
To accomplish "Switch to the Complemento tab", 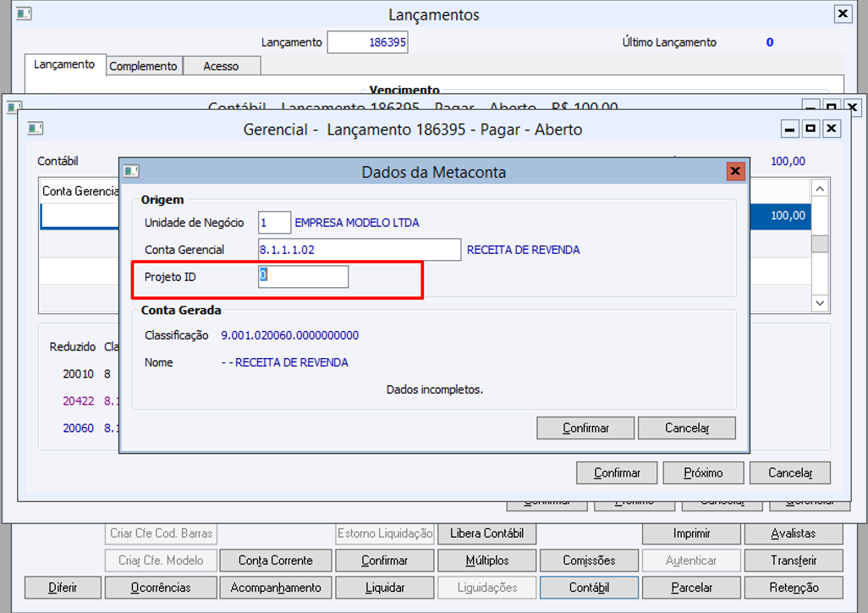I will pos(143,66).
